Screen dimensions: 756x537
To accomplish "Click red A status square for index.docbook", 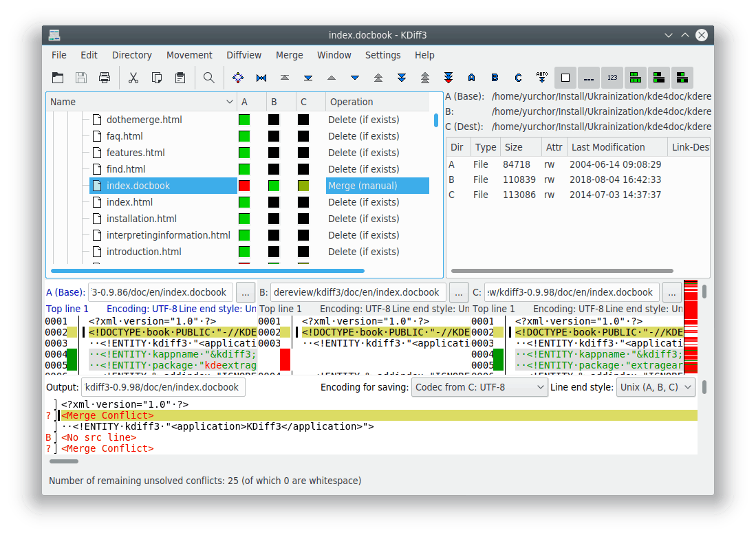I will click(x=244, y=186).
